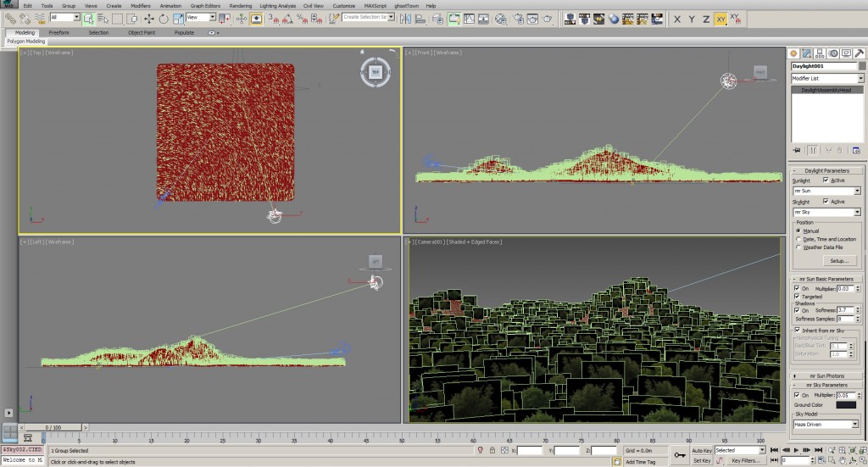Screen dimensions: 868x467
Task: Toggle Select and Manipulate icon
Action: (242, 19)
